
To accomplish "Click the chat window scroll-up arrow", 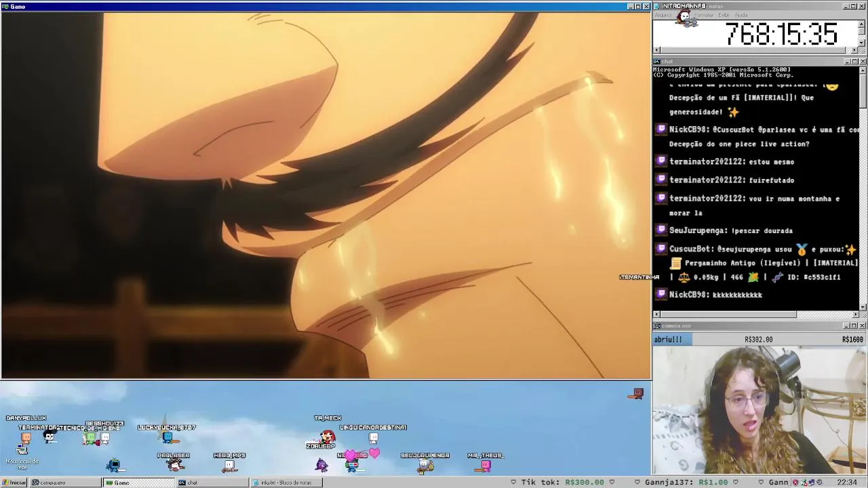I will (863, 70).
